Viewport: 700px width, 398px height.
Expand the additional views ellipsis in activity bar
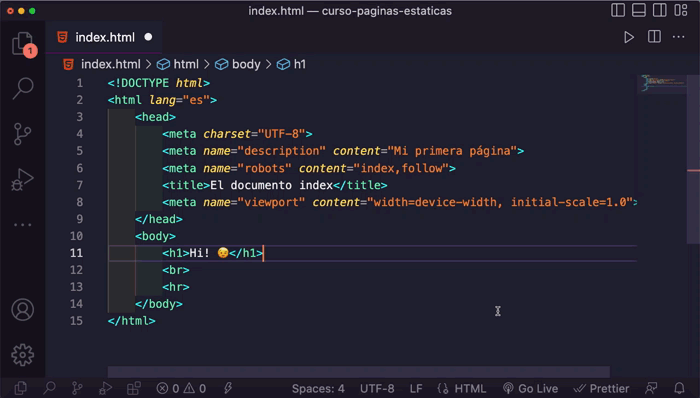click(x=22, y=224)
